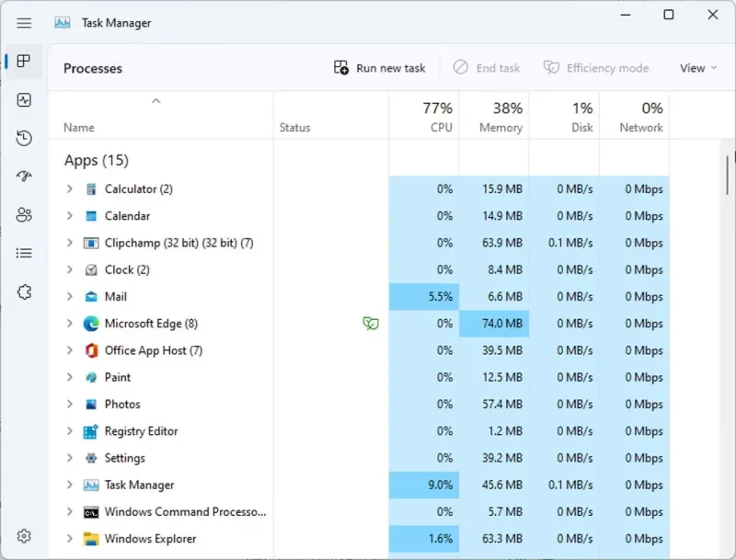736x560 pixels.
Task: Open the Users page sidebar icon
Action: tap(24, 215)
